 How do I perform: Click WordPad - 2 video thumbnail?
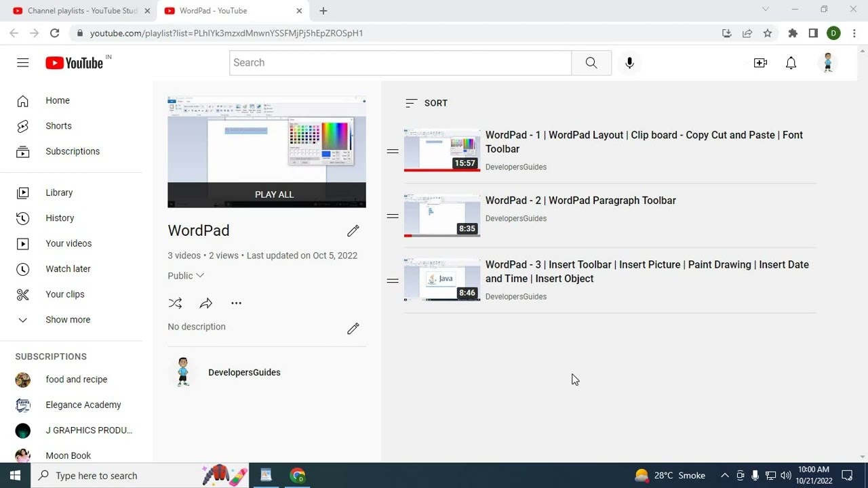pyautogui.click(x=442, y=216)
